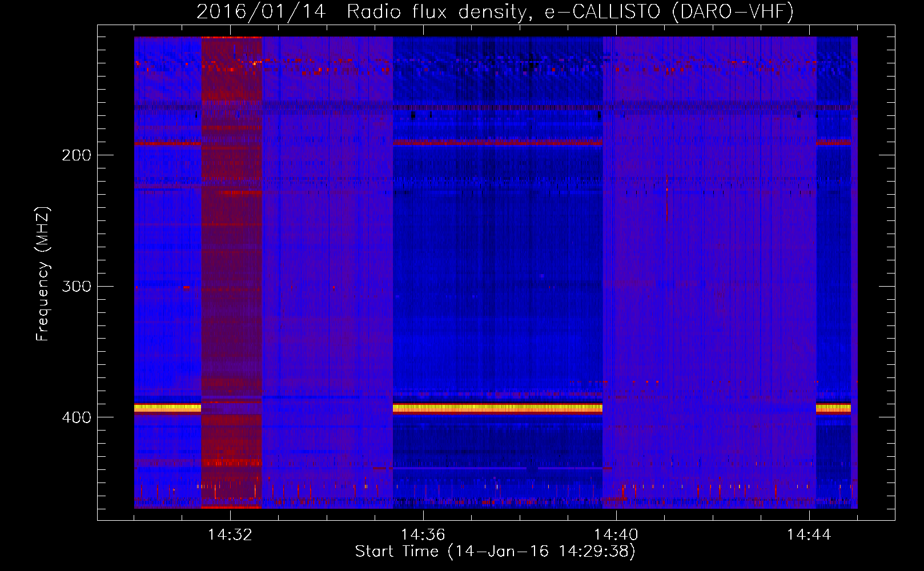Click the '200' frequency axis label
The width and height of the screenshot is (924, 571).
point(77,155)
